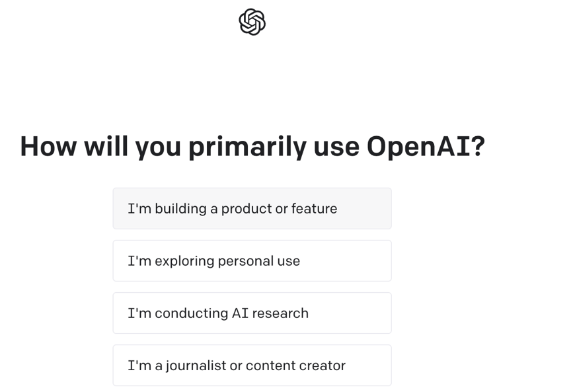Select "I'm building a product or feature"
The height and width of the screenshot is (392, 571).
coord(252,208)
